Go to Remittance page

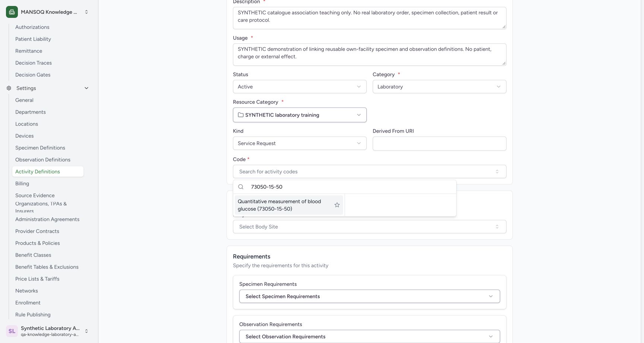(29, 51)
